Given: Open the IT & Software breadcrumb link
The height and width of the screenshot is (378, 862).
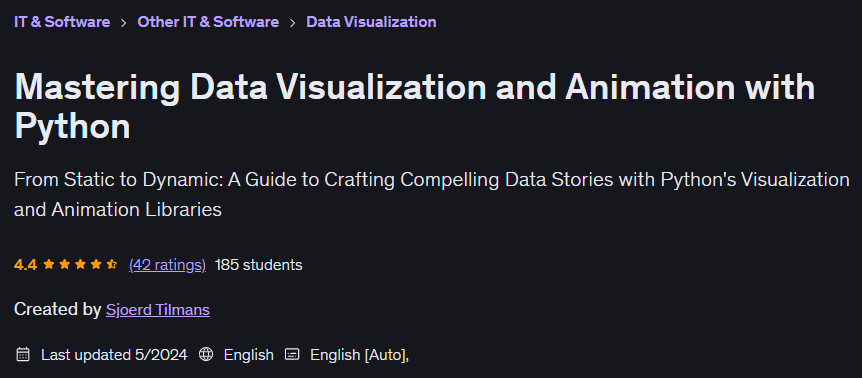Looking at the screenshot, I should [62, 22].
